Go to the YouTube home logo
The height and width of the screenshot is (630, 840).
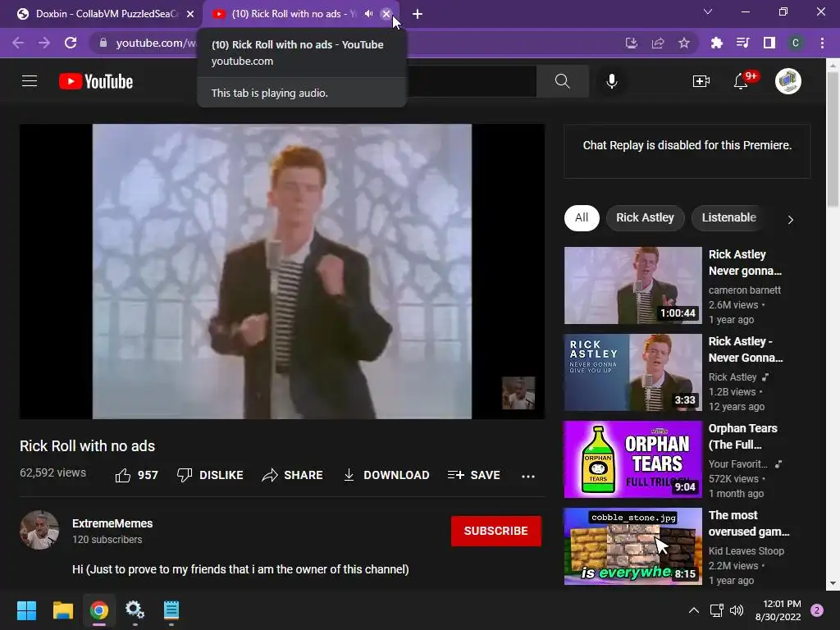pos(96,81)
